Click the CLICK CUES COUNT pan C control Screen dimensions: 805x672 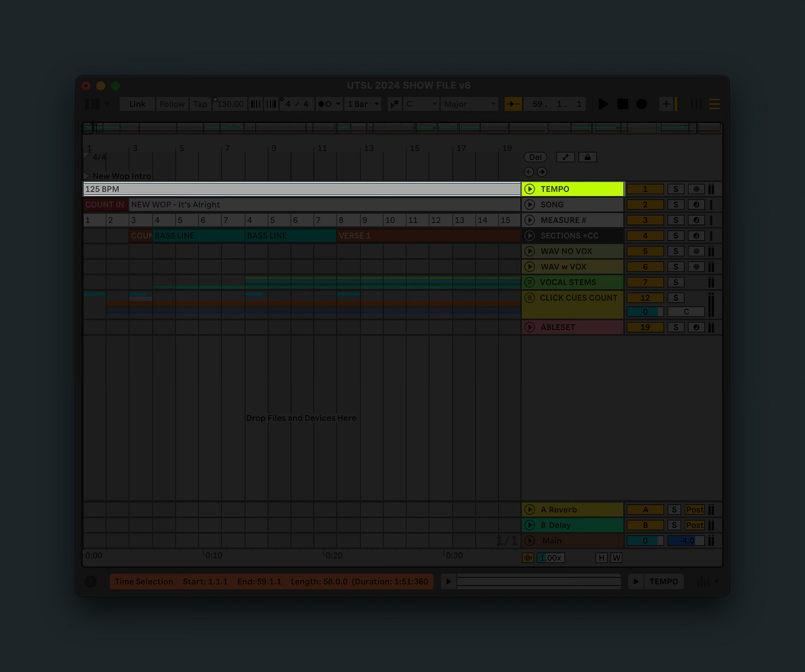pos(686,312)
